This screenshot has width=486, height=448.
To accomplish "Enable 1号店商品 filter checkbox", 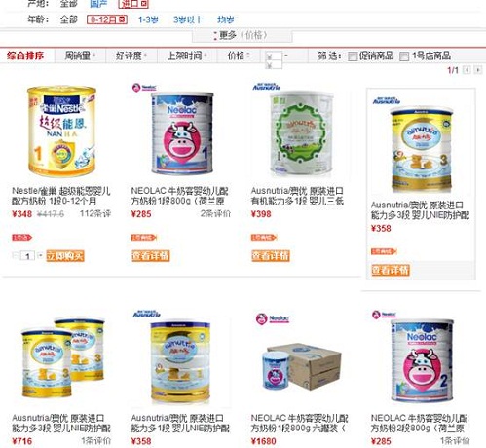I will point(403,56).
